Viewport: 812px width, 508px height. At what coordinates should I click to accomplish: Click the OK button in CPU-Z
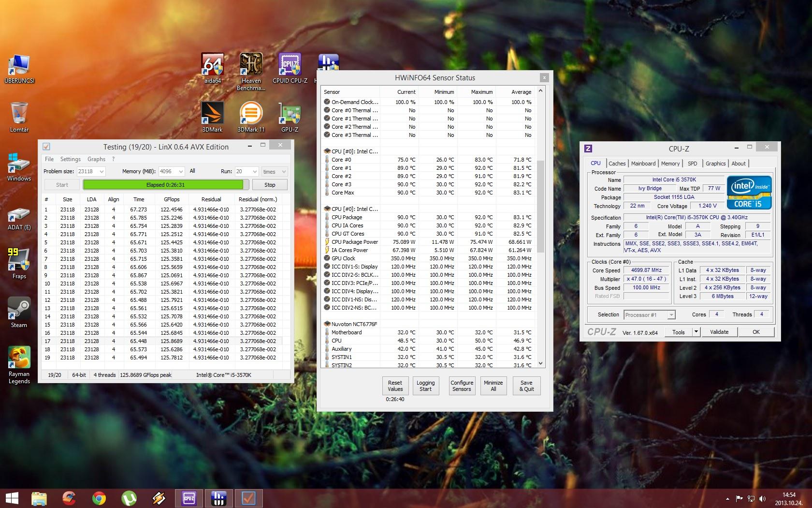(x=756, y=332)
